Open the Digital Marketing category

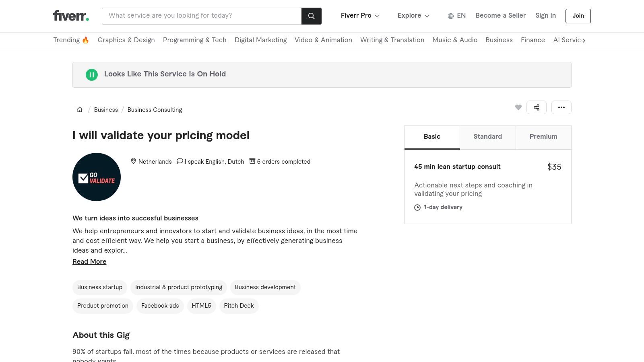(x=260, y=40)
